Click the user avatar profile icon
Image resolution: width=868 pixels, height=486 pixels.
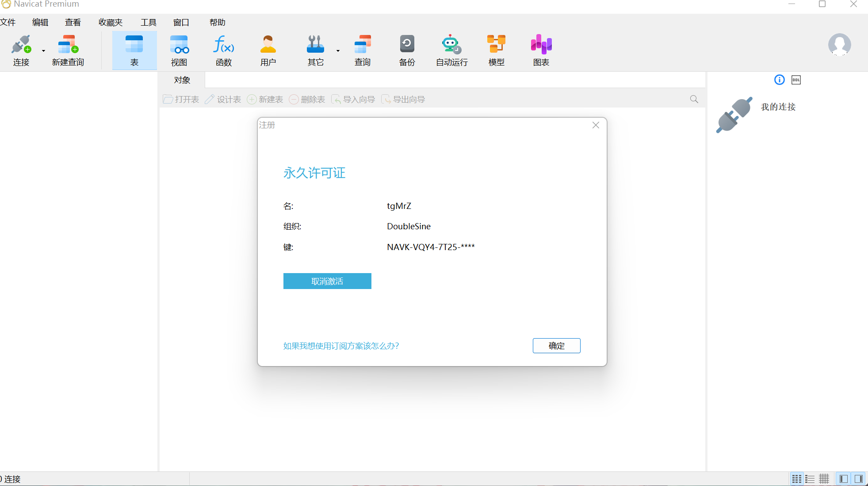839,44
